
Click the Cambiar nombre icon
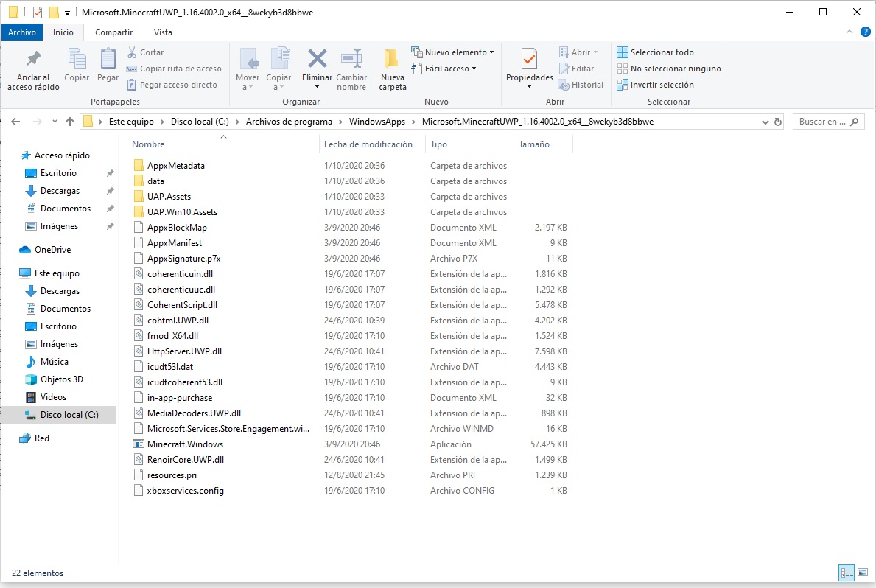click(351, 59)
